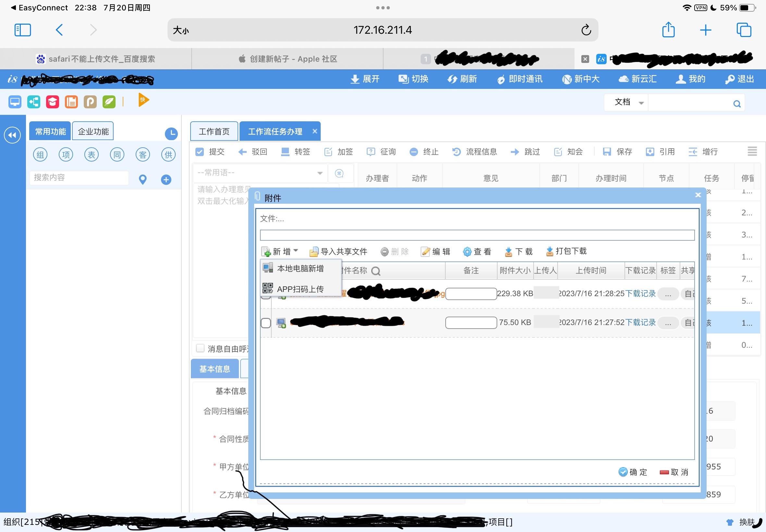Open the 文档 search type dropdown
Screen dimensions: 766x532
(641, 103)
